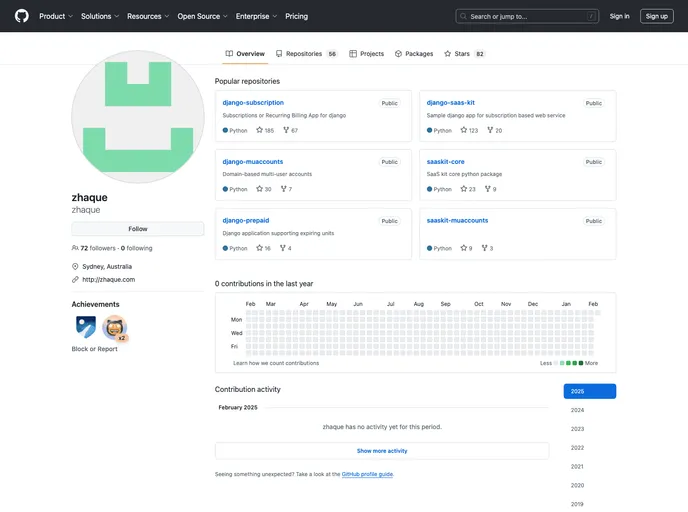Open the django-prepaid repository

pos(246,220)
